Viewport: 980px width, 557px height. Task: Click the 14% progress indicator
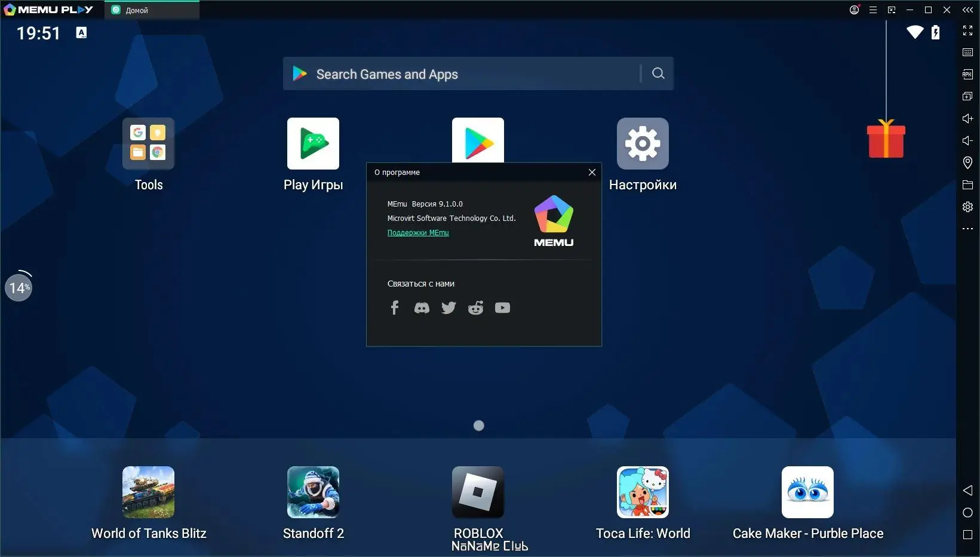pos(19,288)
